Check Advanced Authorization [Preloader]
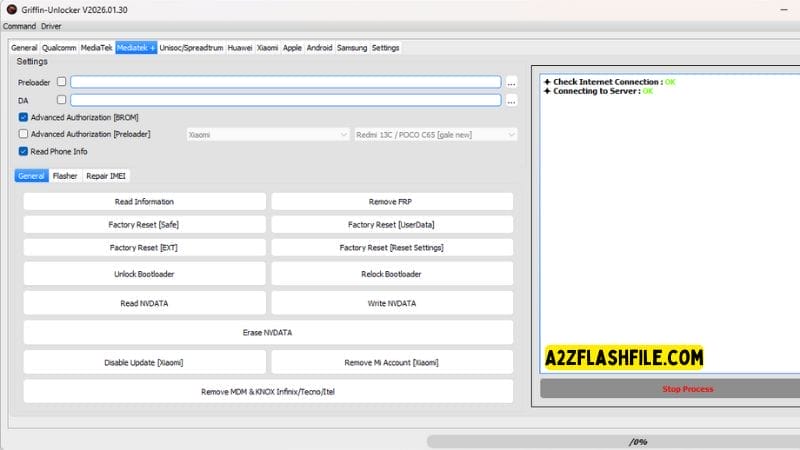 23,134
